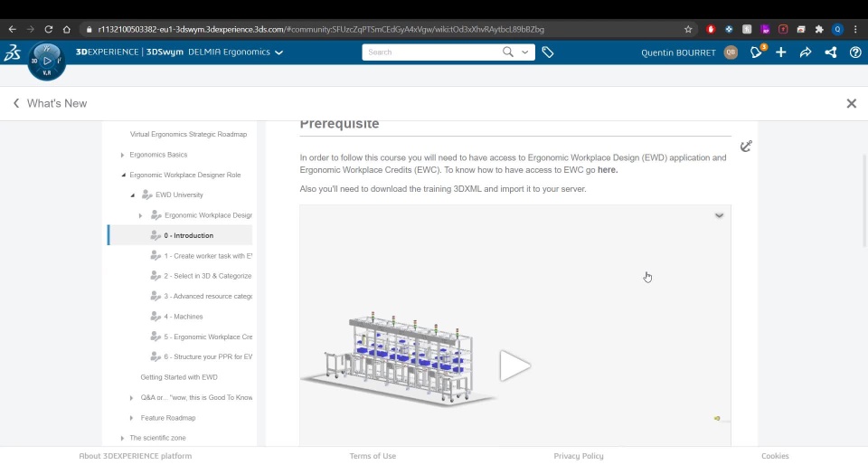Image resolution: width=868 pixels, height=465 pixels.
Task: Open the 3DEXPERIENCE compass
Action: 46,62
